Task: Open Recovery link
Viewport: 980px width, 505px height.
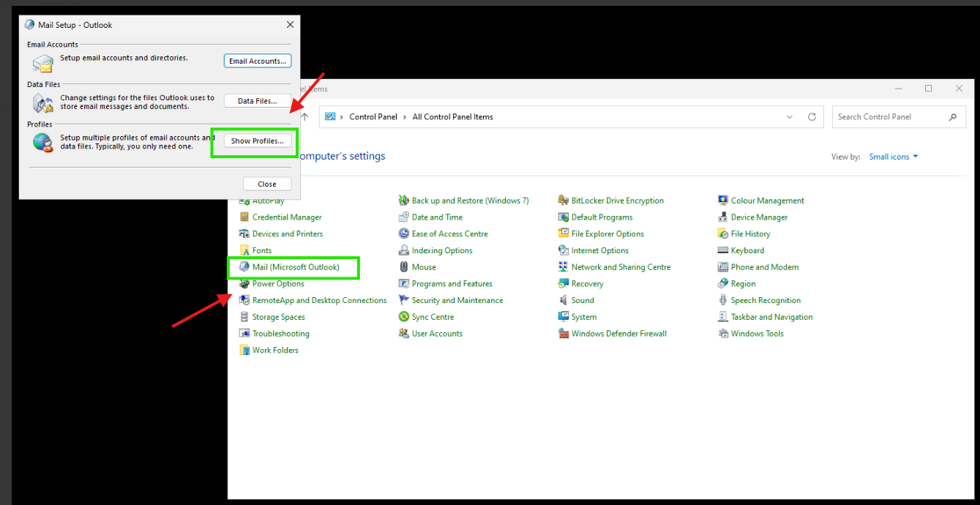Action: (x=588, y=284)
